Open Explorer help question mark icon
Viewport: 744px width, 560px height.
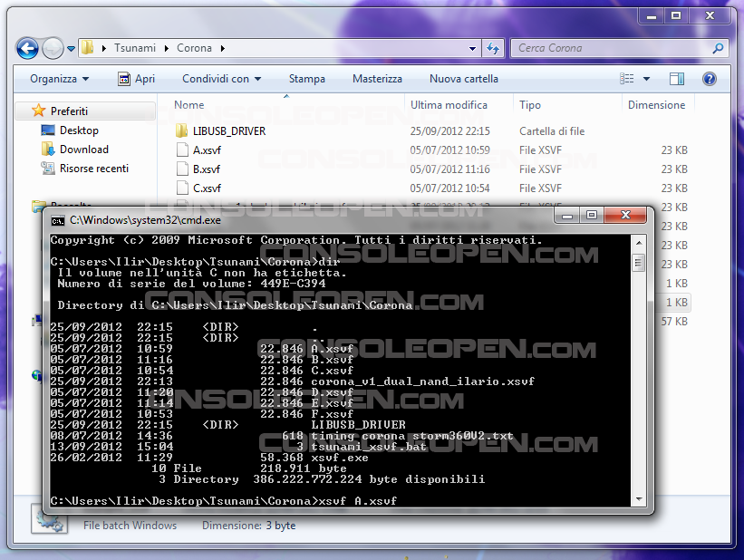710,79
